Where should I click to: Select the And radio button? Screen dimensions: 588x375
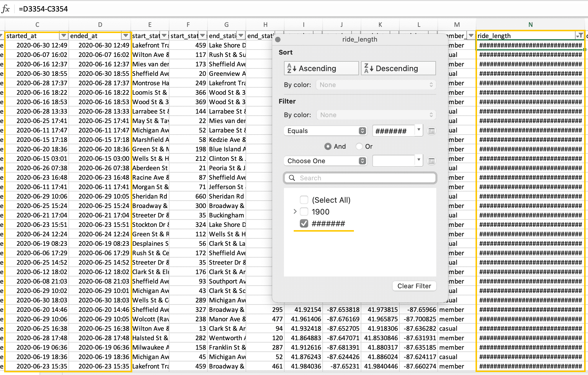[x=328, y=146]
